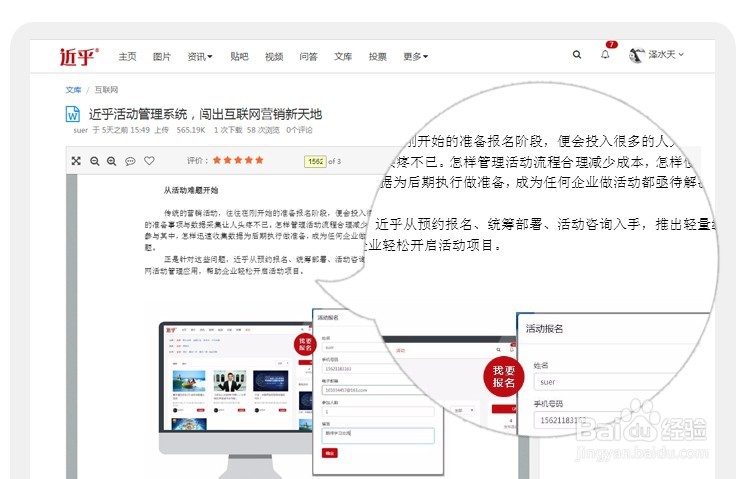
Task: Open the 图片 nav item
Action: coord(162,56)
